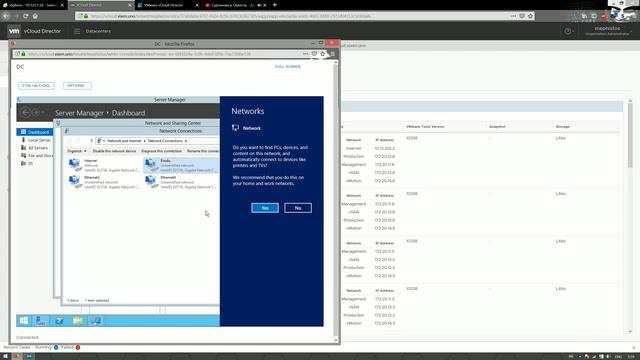Viewport: 640px width, 360px height.
Task: Open the help dropdown in vCloud Director
Action: coord(569,31)
